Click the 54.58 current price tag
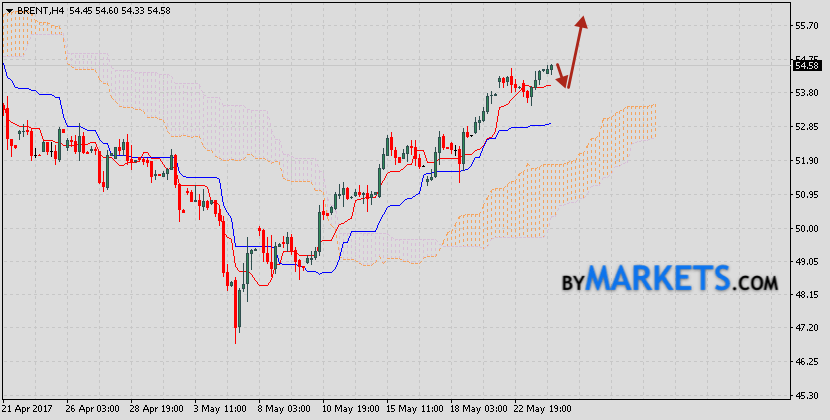Image resolution: width=830 pixels, height=420 pixels. [x=806, y=66]
